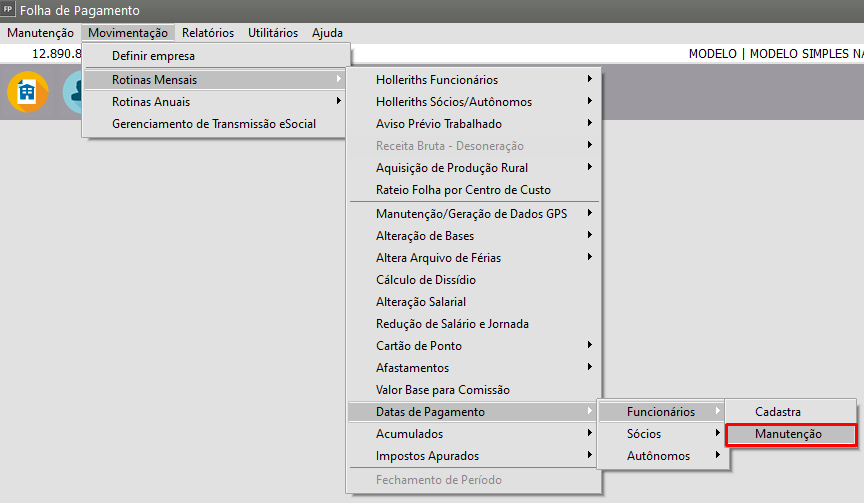Select Cálculo de Dissídio option
This screenshot has height=503, width=864.
point(426,280)
